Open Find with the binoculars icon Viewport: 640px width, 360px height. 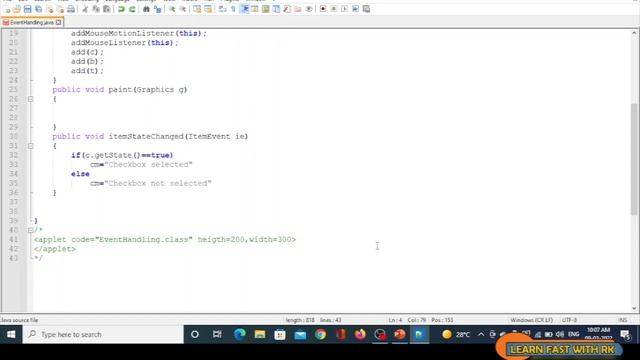tap(146, 9)
